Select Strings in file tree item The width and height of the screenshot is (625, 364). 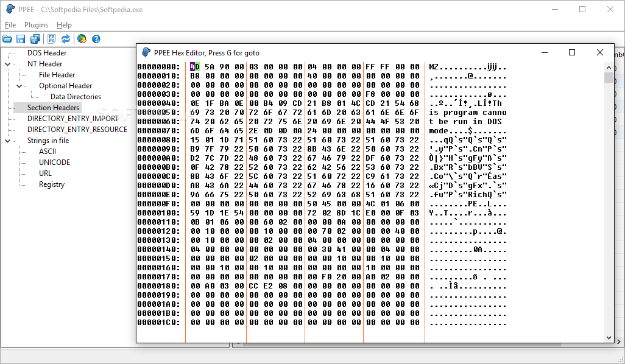point(48,141)
